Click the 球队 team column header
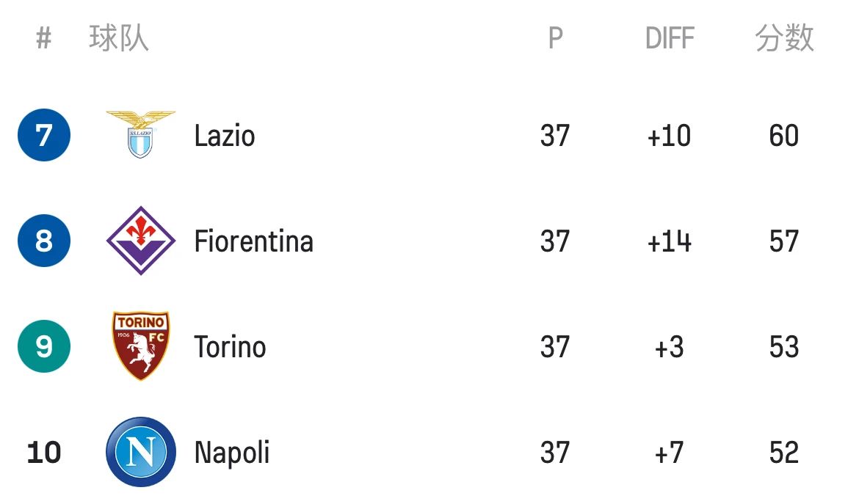Image resolution: width=859 pixels, height=504 pixels. tap(119, 38)
